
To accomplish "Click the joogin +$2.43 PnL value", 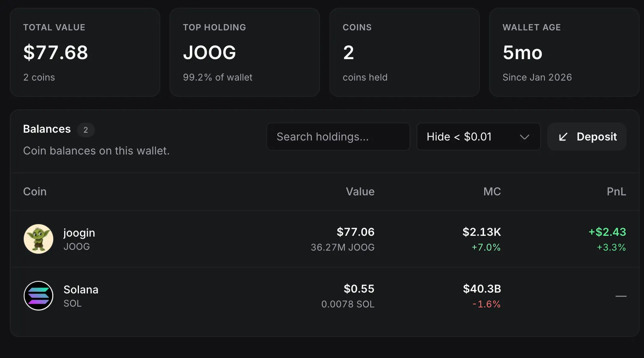I will (607, 232).
